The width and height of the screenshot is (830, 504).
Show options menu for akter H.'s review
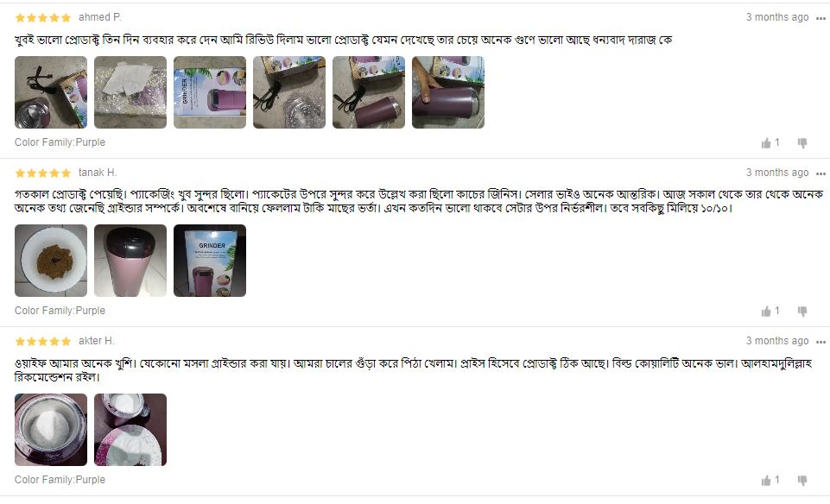[x=820, y=342]
